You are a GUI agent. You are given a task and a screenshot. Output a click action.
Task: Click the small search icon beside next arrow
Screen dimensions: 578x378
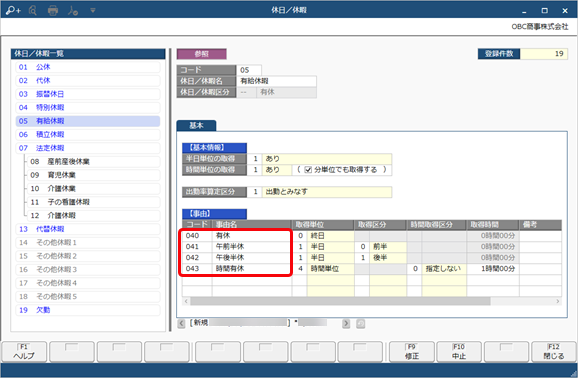361,324
